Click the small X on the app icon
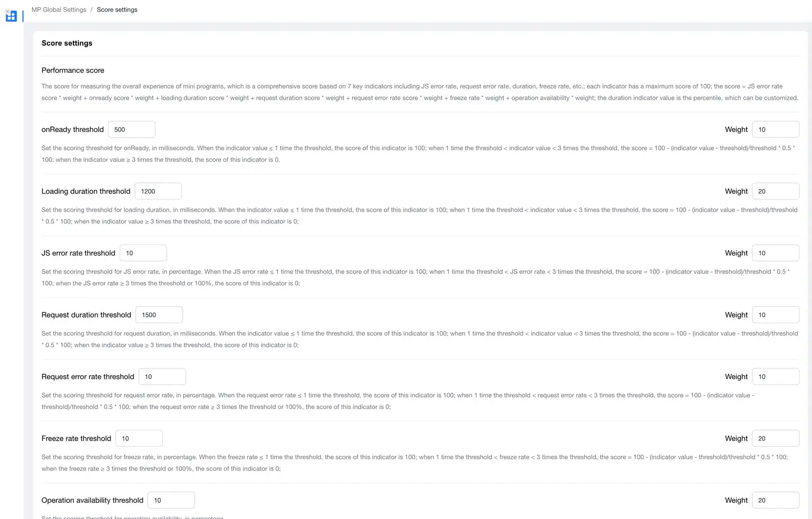 point(7,11)
